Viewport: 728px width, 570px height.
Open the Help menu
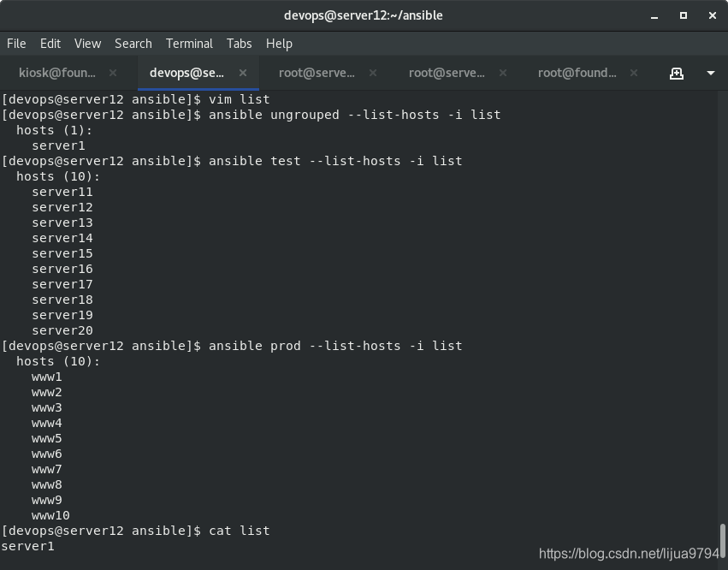279,44
